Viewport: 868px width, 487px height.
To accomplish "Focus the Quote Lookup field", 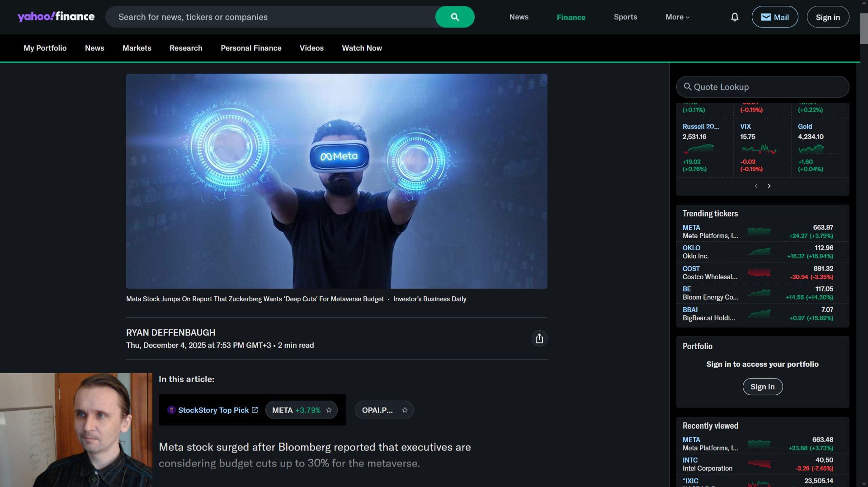I will 763,87.
